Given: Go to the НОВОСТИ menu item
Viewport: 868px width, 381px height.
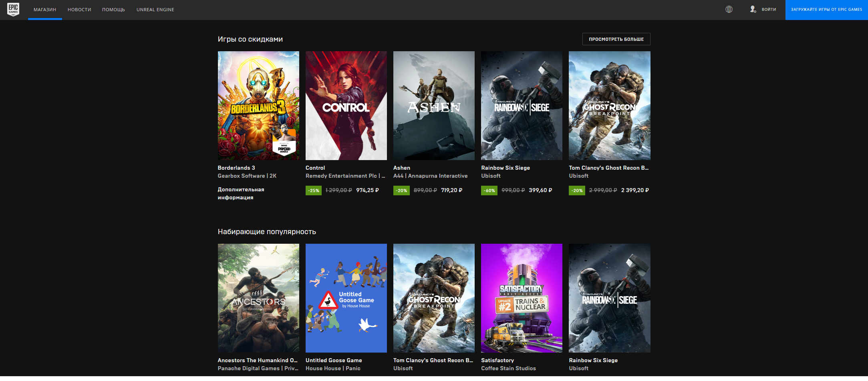Looking at the screenshot, I should pos(79,10).
